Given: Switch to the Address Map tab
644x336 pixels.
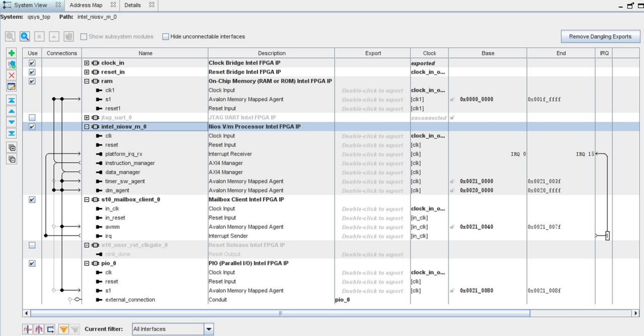Looking at the screenshot, I should 86,5.
